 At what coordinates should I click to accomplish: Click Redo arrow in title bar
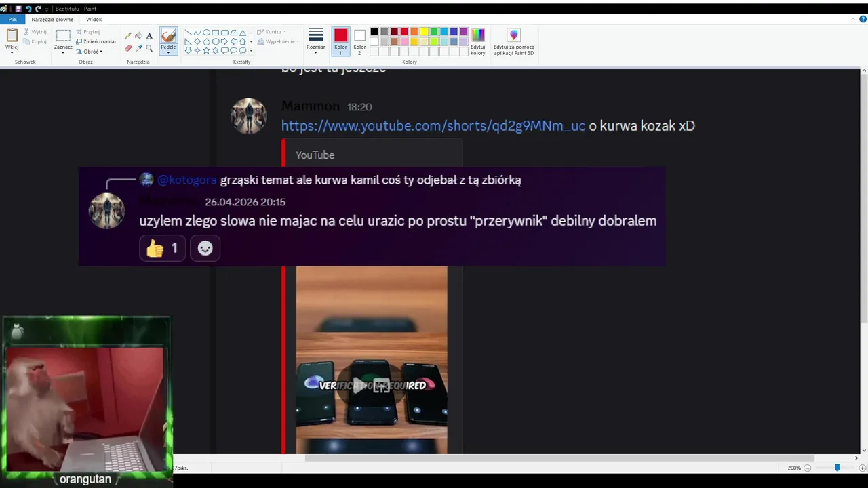coord(38,9)
